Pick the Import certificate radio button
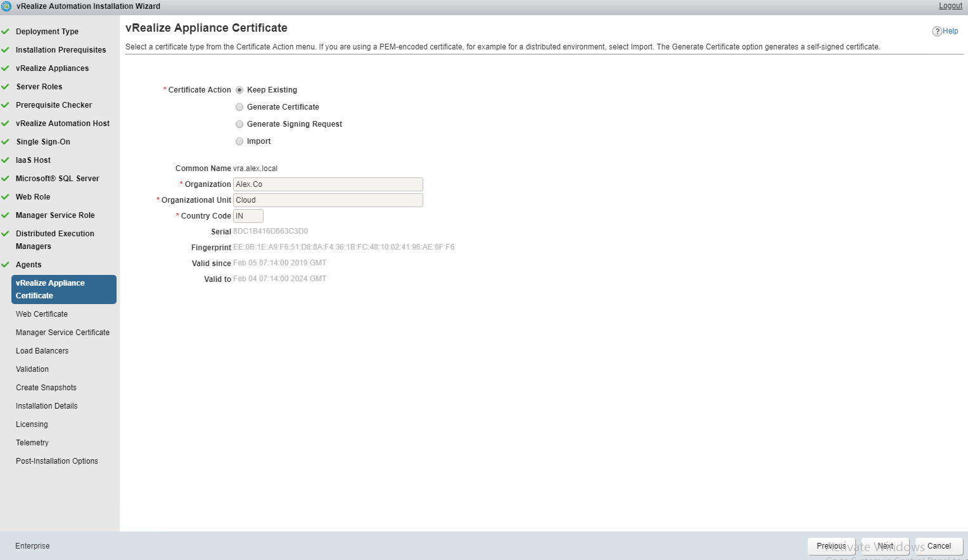 click(x=239, y=141)
